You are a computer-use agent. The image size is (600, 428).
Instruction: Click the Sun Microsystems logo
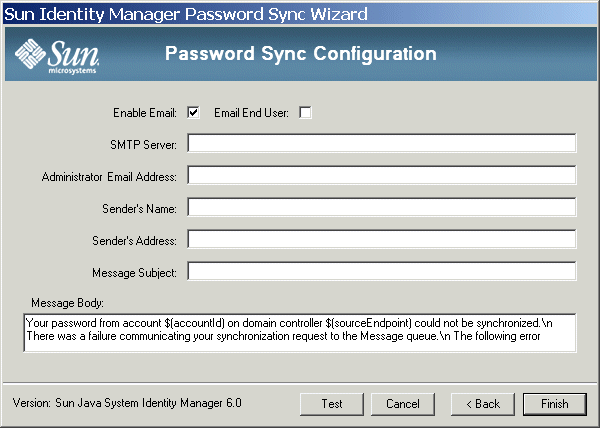(x=57, y=56)
